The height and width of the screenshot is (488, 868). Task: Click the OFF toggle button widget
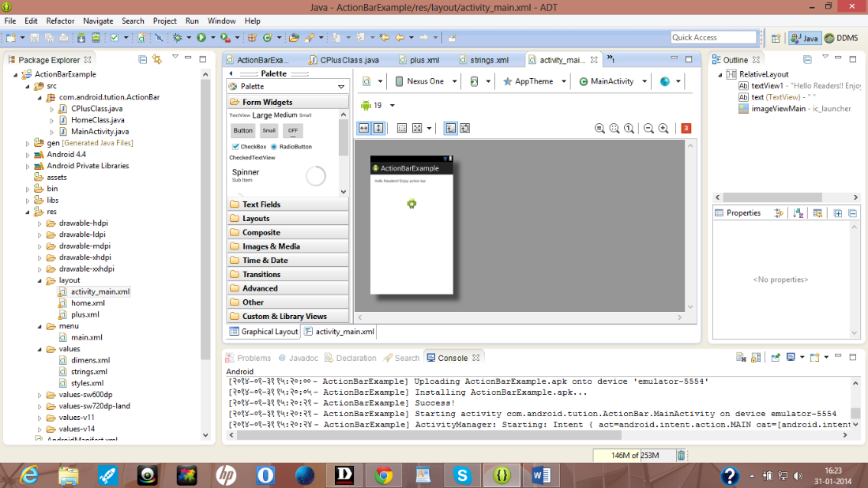point(292,130)
